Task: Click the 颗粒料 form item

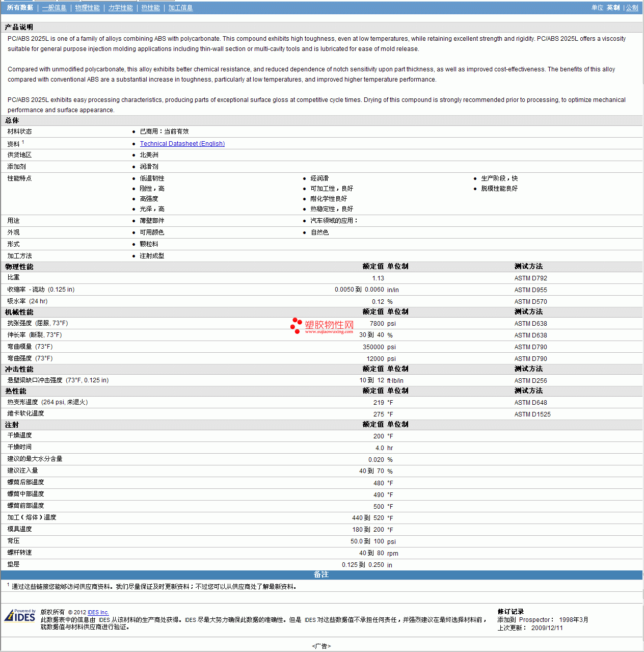Action: (x=149, y=244)
